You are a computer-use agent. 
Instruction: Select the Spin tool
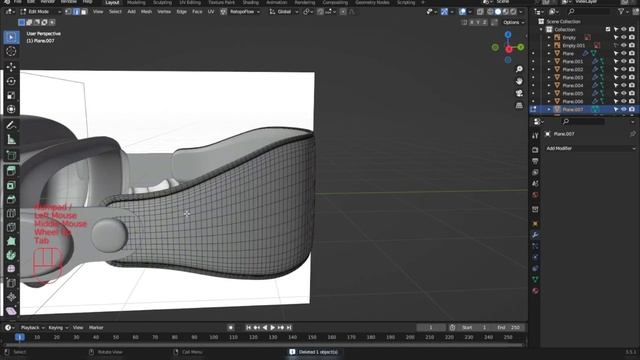(x=11, y=255)
